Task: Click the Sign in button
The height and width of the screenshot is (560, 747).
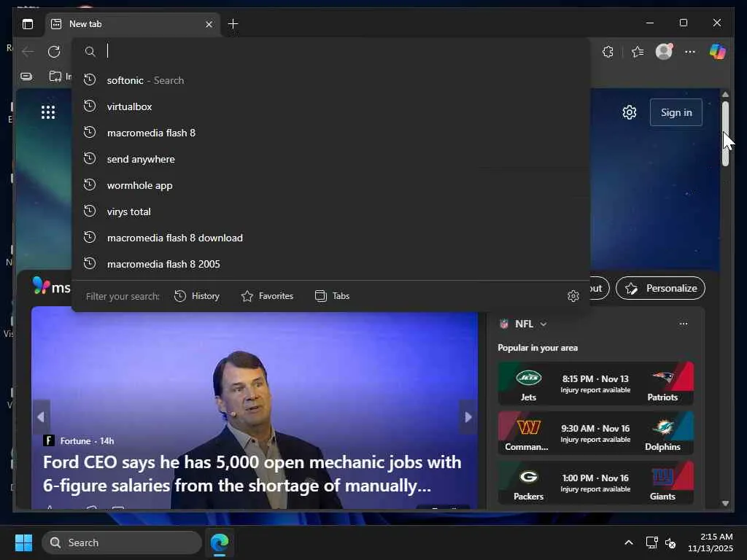Action: (676, 112)
